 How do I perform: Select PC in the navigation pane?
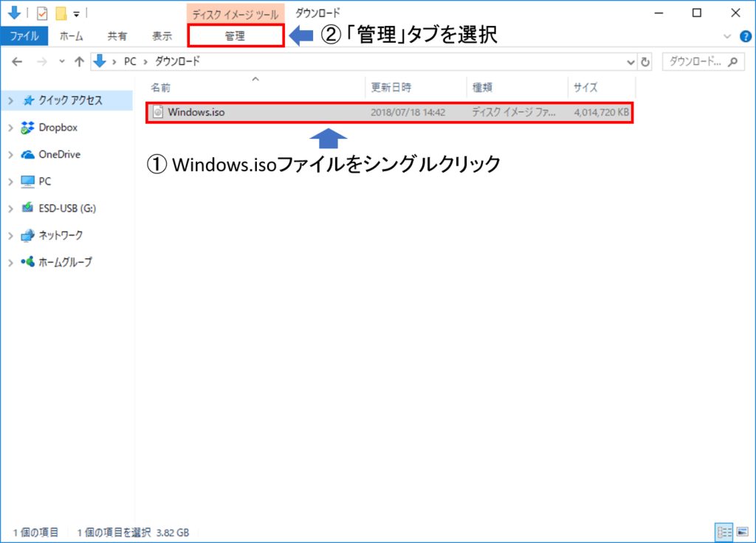pyautogui.click(x=45, y=181)
